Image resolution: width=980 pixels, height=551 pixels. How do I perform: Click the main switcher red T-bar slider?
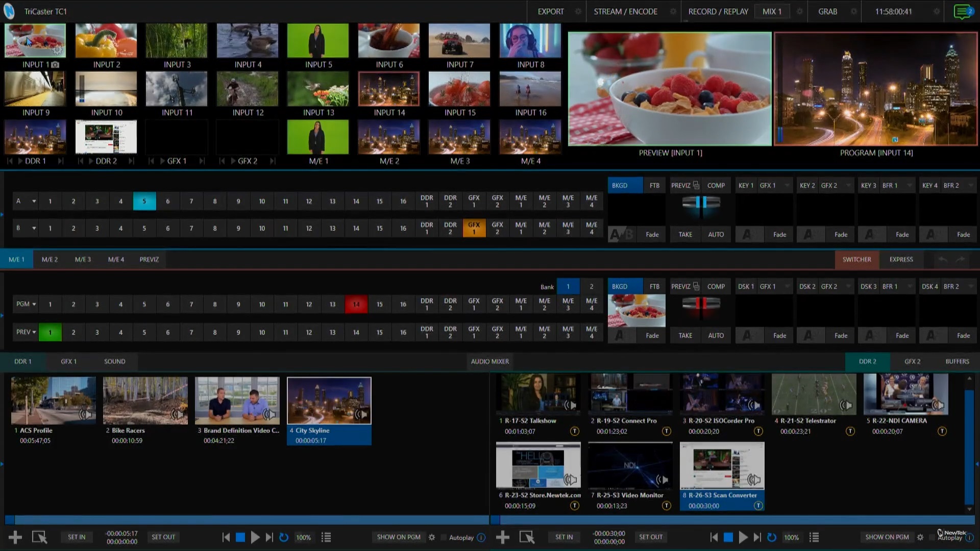tap(701, 304)
